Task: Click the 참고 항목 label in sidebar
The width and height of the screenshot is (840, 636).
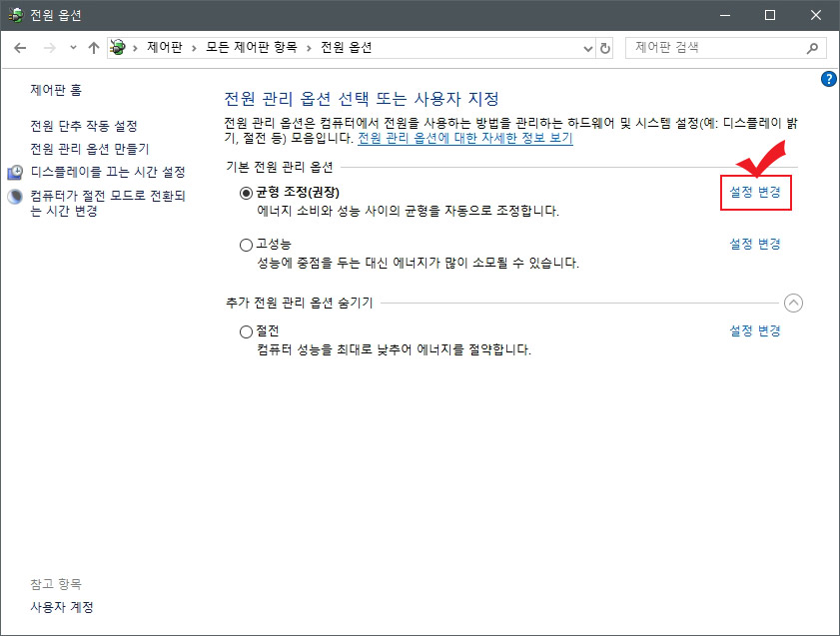Action: tap(56, 584)
